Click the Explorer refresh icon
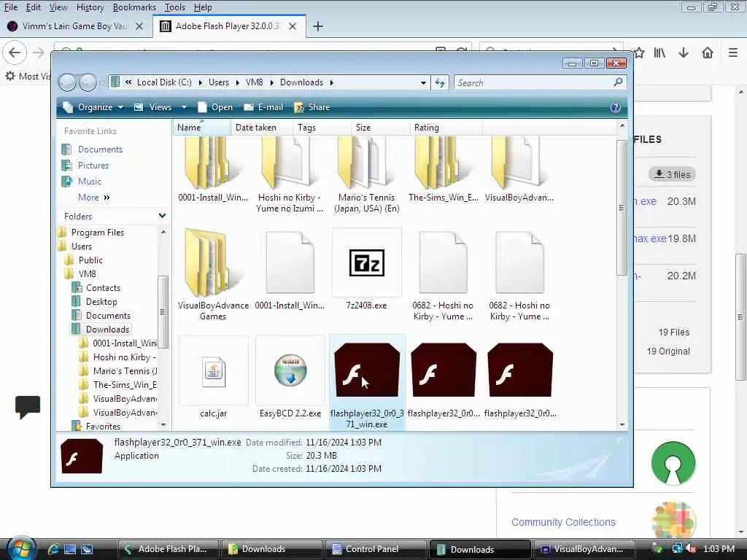The width and height of the screenshot is (747, 560). click(x=440, y=83)
